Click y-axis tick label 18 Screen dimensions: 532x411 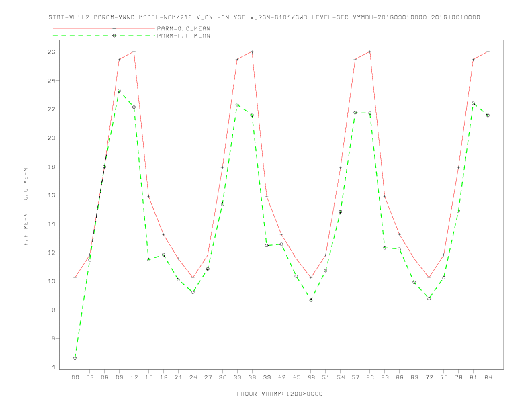tap(52, 167)
